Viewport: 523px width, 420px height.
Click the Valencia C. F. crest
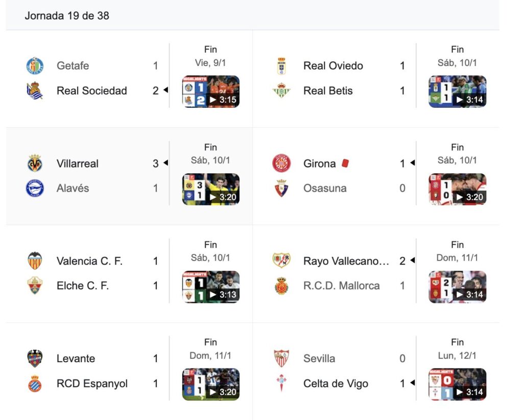(x=35, y=261)
